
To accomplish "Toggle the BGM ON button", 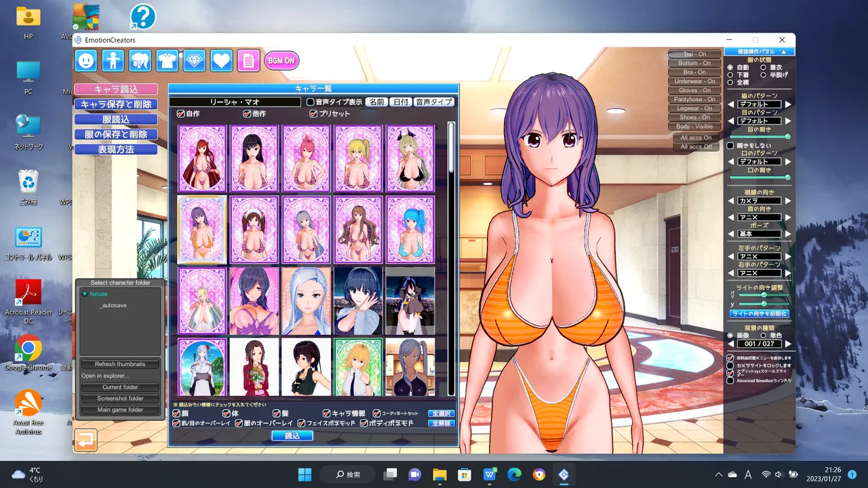I will tap(281, 60).
